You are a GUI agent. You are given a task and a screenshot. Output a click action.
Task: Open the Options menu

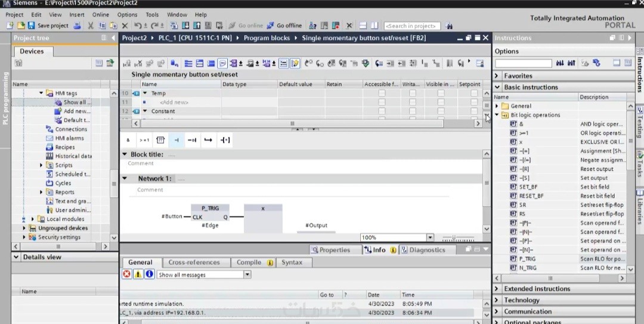(128, 14)
